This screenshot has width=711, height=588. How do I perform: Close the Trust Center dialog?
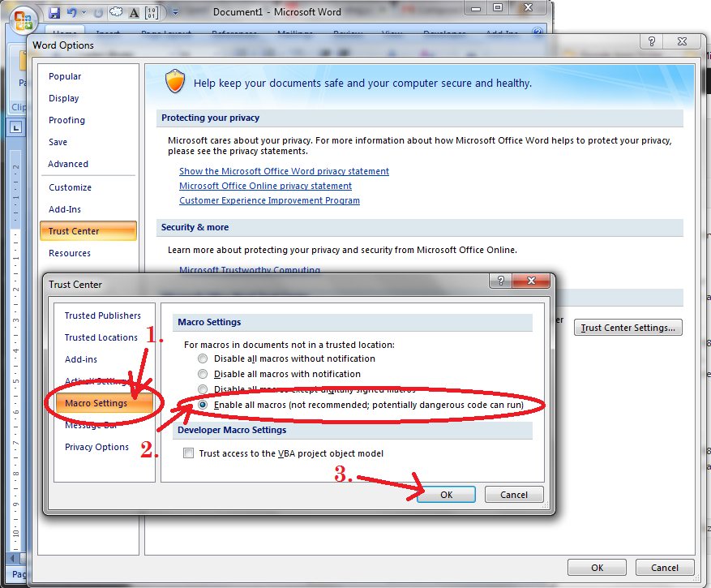(531, 281)
